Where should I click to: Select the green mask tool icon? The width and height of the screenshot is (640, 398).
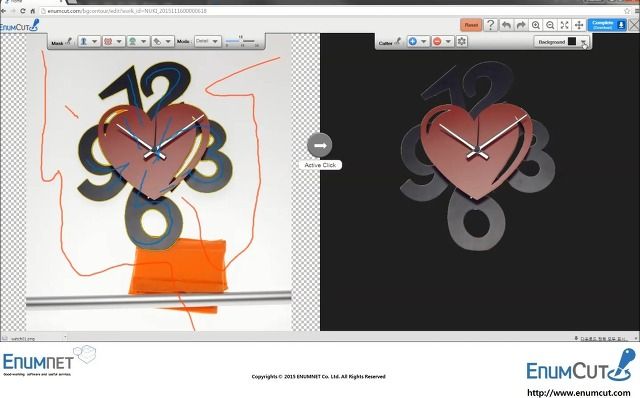tap(133, 41)
